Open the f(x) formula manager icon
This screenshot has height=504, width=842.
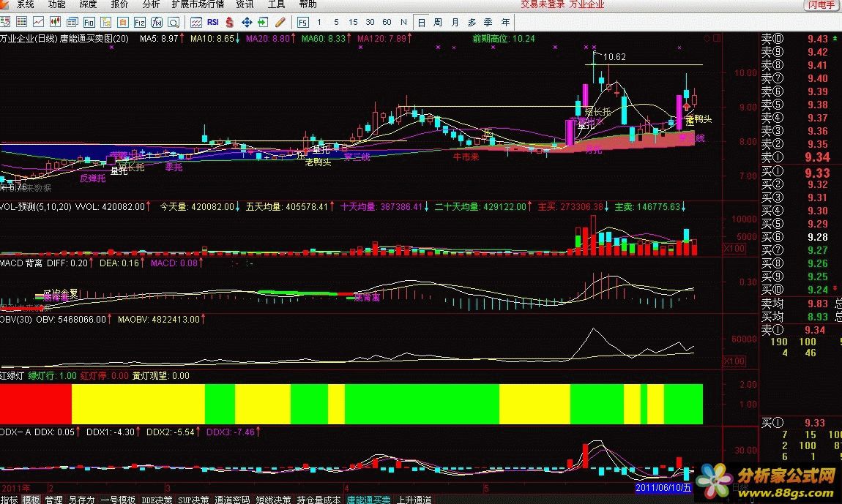[156, 22]
